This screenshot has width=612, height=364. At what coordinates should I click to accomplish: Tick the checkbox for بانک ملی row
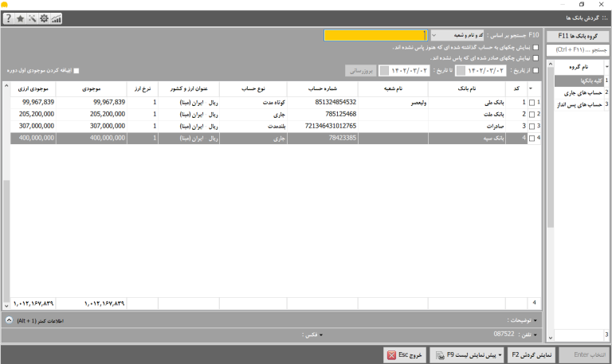point(532,103)
